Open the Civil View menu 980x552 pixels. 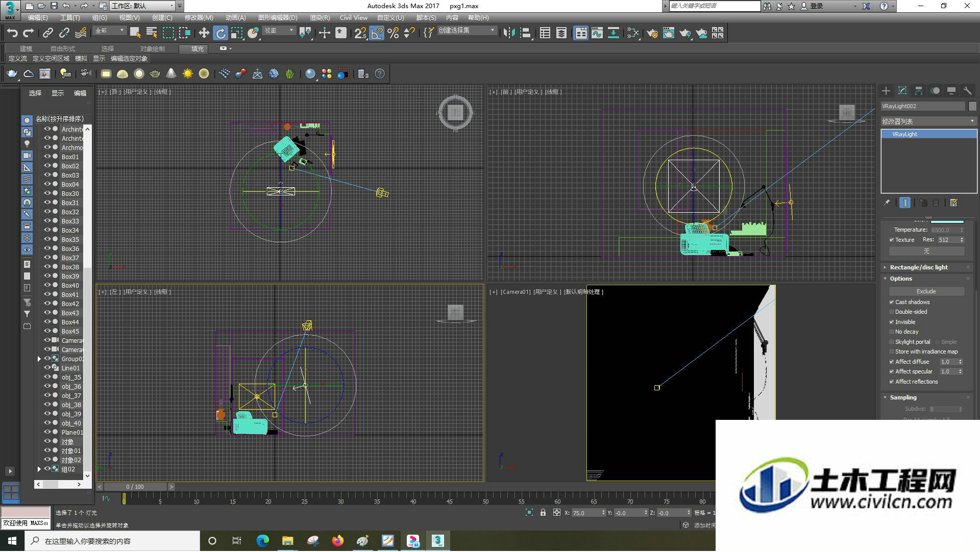pos(353,18)
